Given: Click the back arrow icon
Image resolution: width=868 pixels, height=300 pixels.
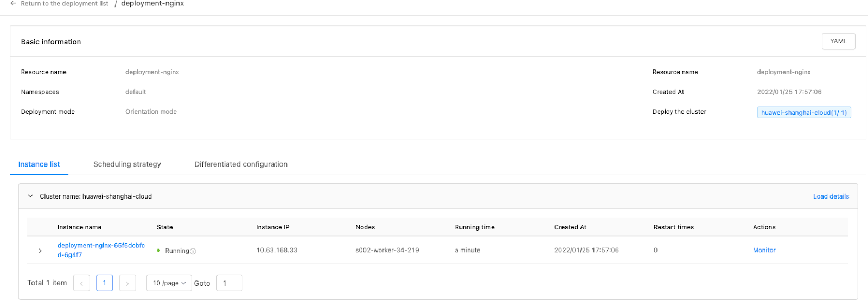Looking at the screenshot, I should (13, 4).
